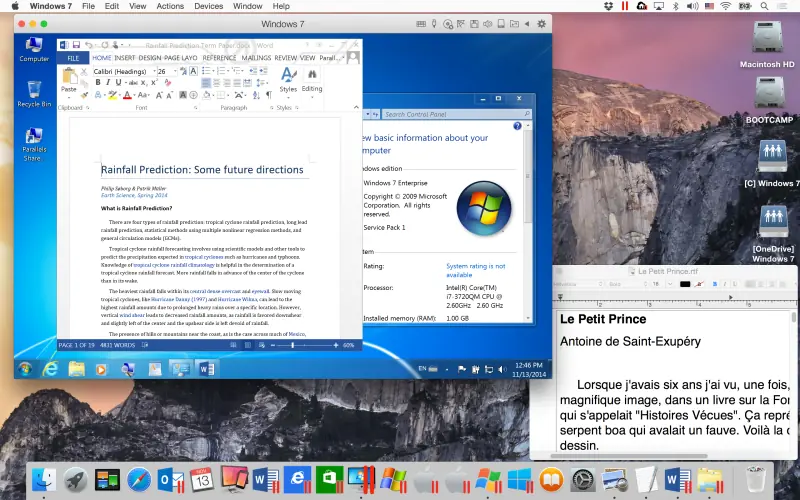Expand the Font dialog launcher
The width and height of the screenshot is (800, 500).
[195, 108]
